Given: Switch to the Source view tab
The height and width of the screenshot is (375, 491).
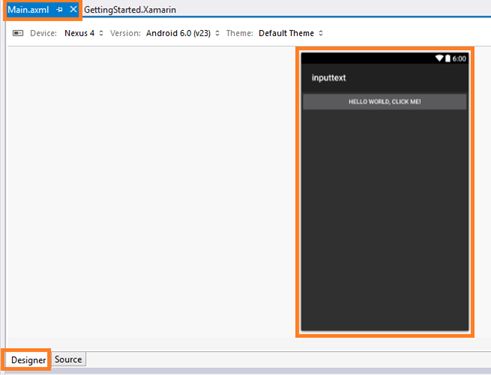Looking at the screenshot, I should pyautogui.click(x=68, y=359).
